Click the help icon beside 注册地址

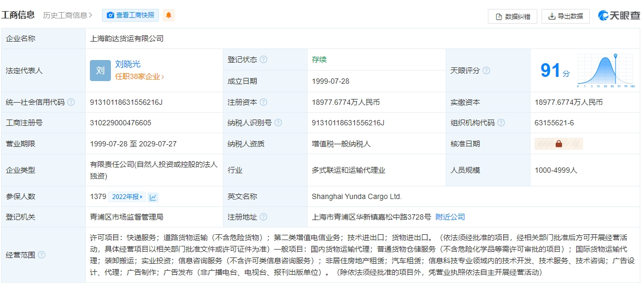coord(263,217)
